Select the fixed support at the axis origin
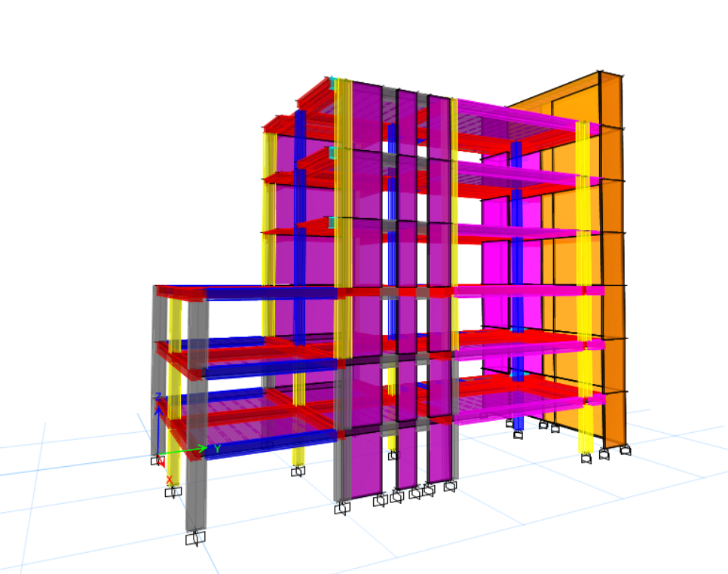Image resolution: width=728 pixels, height=574 pixels. [158, 459]
